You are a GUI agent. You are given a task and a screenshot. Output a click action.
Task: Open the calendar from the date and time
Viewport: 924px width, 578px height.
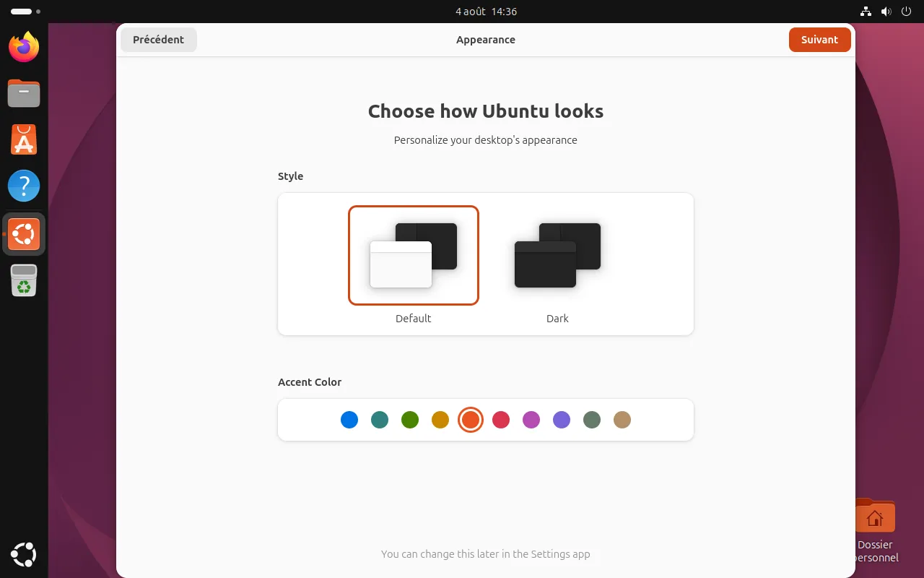486,12
